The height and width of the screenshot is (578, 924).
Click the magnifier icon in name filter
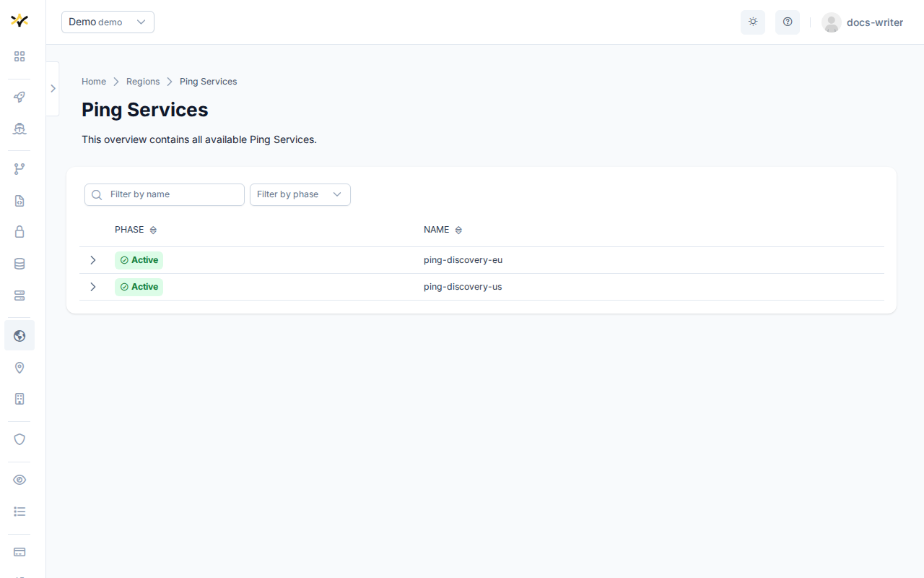pos(97,195)
